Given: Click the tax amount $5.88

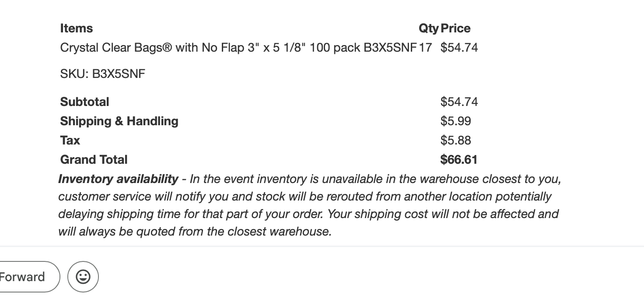Looking at the screenshot, I should [x=455, y=140].
